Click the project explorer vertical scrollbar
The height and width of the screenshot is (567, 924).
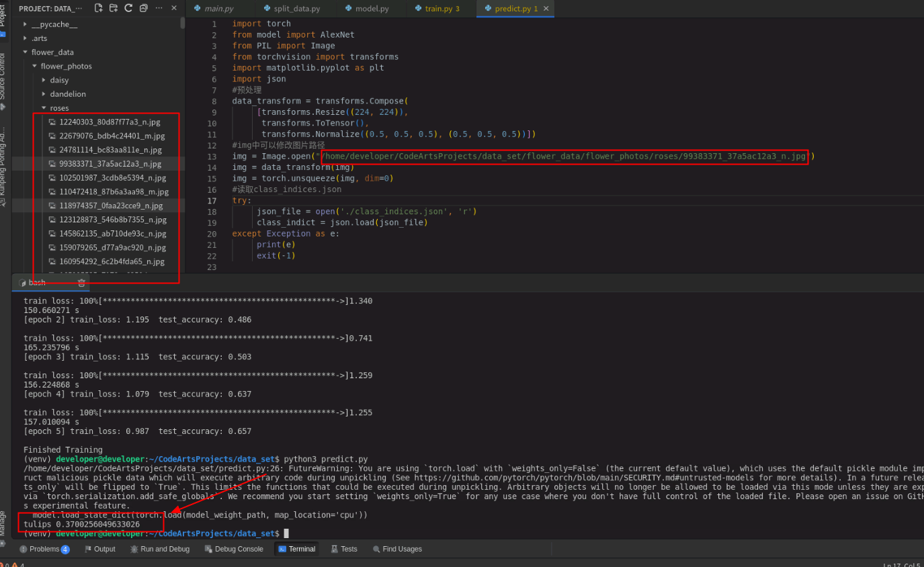point(182,23)
